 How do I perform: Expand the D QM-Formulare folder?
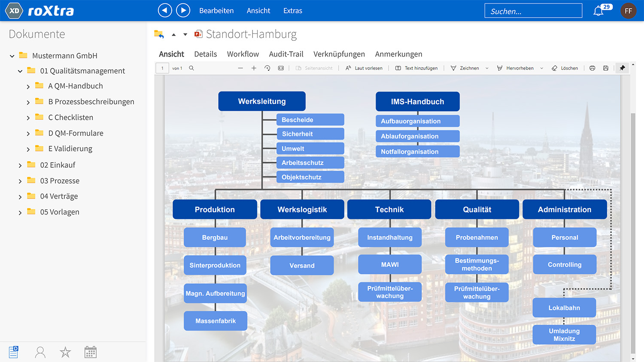28,134
